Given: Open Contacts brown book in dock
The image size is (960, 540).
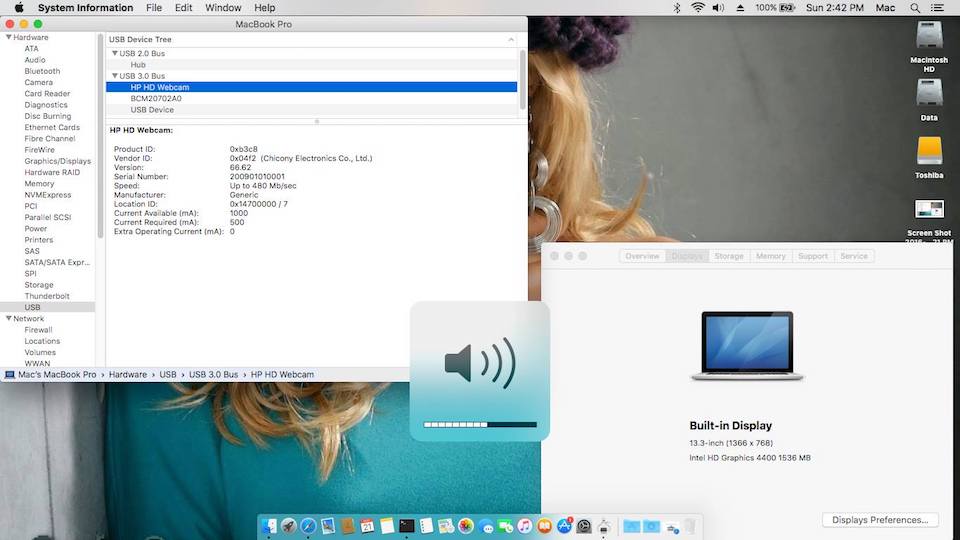Looking at the screenshot, I should coord(347,526).
